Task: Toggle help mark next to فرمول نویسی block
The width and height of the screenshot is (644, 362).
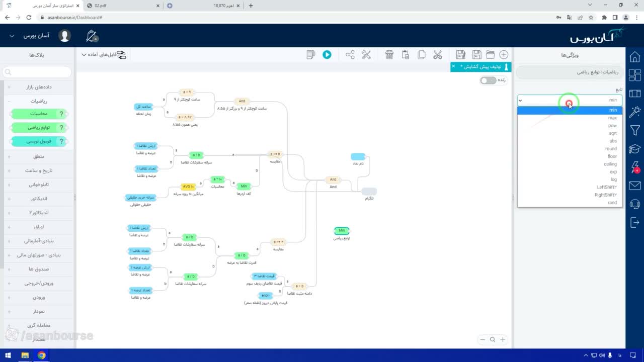Action: click(62, 142)
